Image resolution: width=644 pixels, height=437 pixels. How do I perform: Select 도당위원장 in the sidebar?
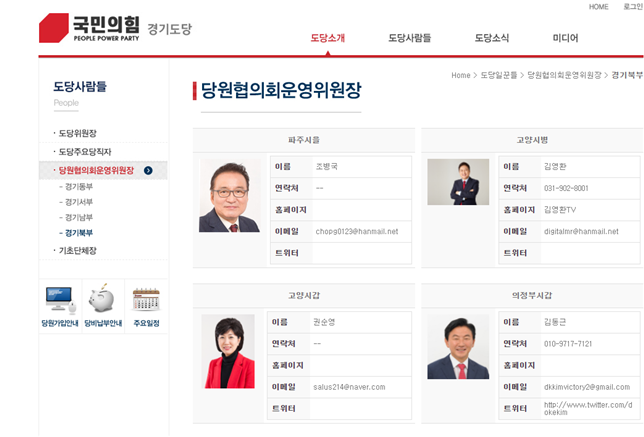coord(77,133)
